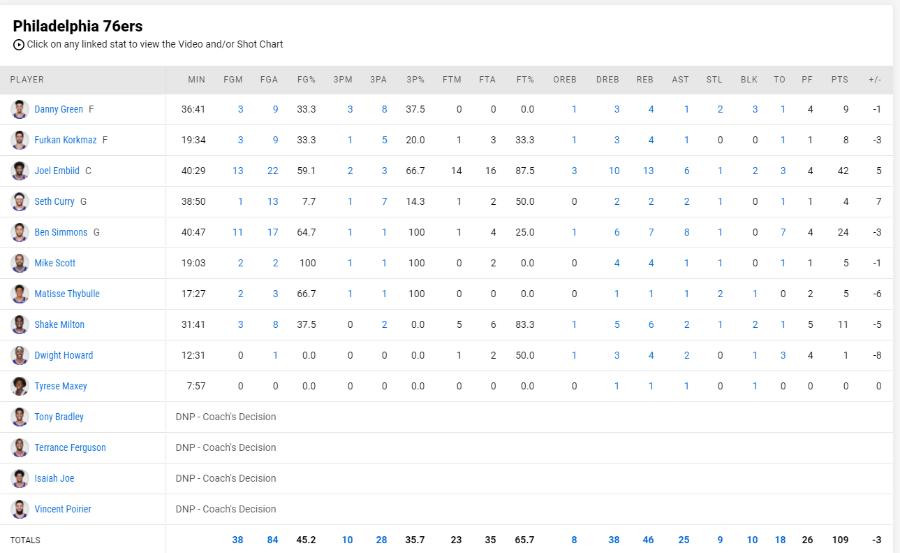This screenshot has height=553, width=900.
Task: Visit Ben Simmons player page
Action: (x=61, y=232)
